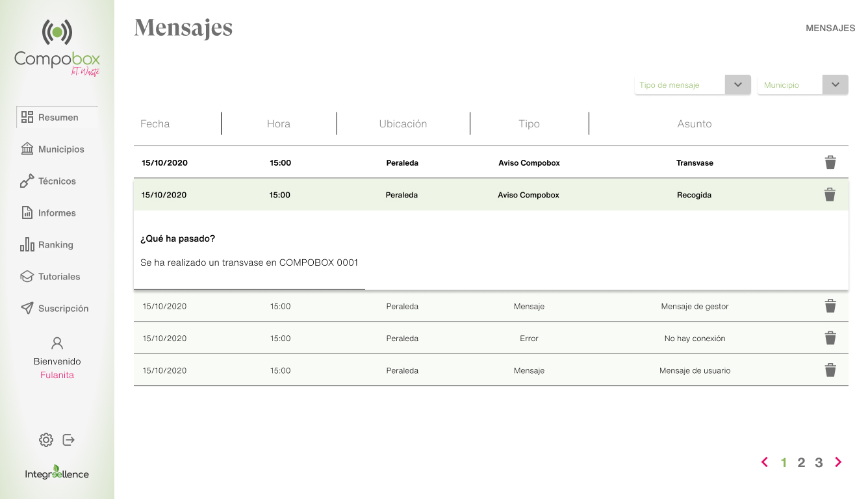Open the Tipo de mensaje dropdown
The width and height of the screenshot is (868, 499).
click(x=737, y=85)
